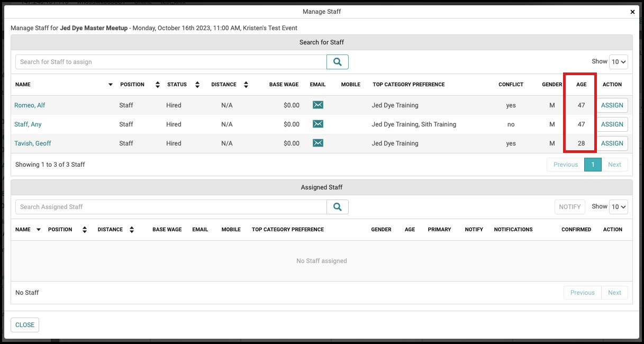Click 'Showing 1 to 3 of 3 Staff' text

50,165
